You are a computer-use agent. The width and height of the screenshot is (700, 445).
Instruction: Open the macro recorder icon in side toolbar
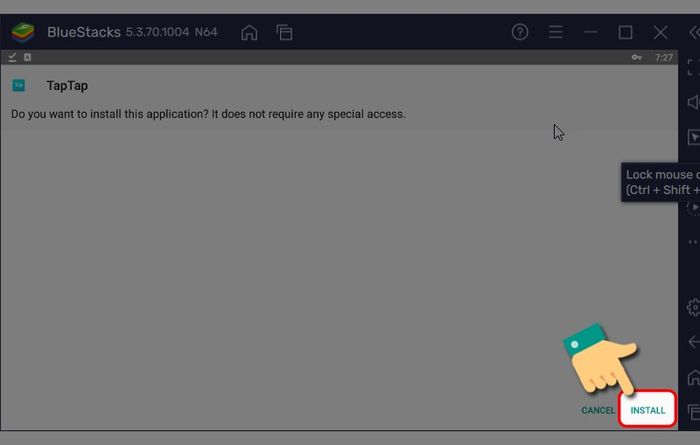coord(693,207)
